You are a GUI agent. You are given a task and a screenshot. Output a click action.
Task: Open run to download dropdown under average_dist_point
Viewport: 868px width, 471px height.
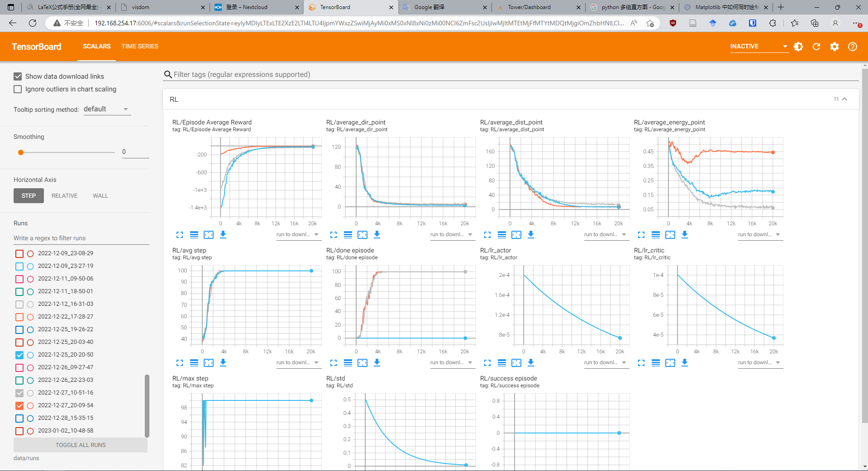coord(606,234)
